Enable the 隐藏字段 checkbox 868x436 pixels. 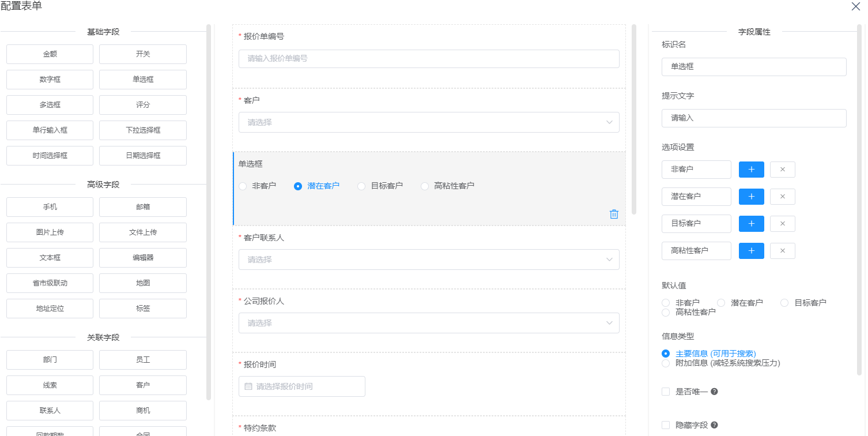[666, 425]
